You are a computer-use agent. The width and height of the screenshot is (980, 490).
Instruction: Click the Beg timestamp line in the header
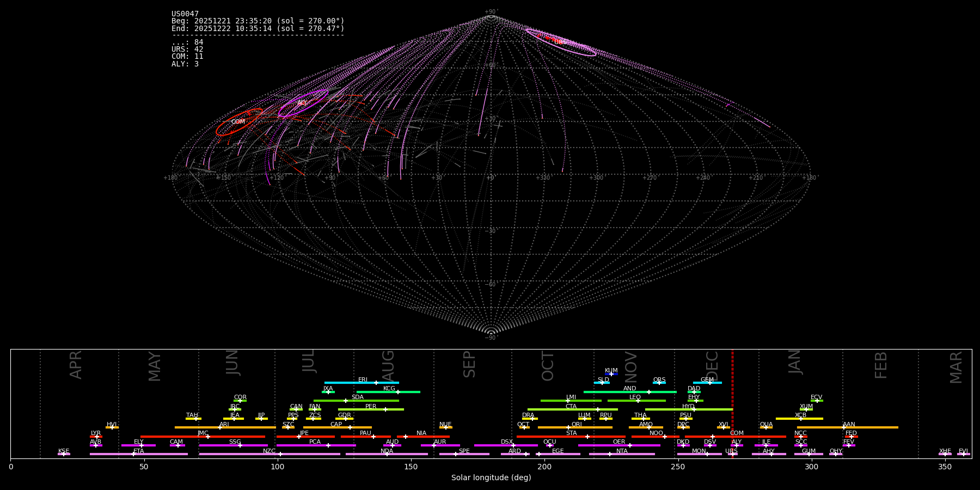click(258, 21)
